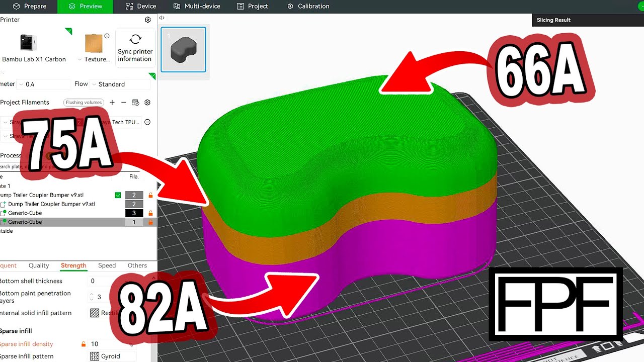This screenshot has height=362, width=644.
Task: Collapse the sidebar with the arrows icon
Action: (x=162, y=18)
